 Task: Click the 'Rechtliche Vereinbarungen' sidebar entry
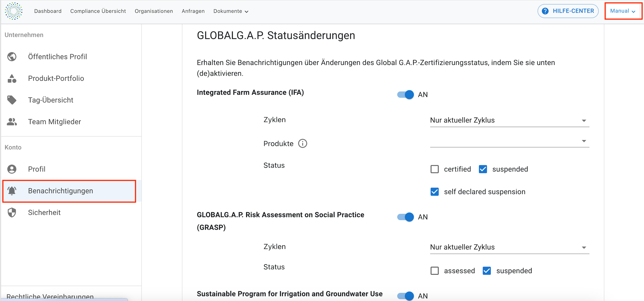50,297
